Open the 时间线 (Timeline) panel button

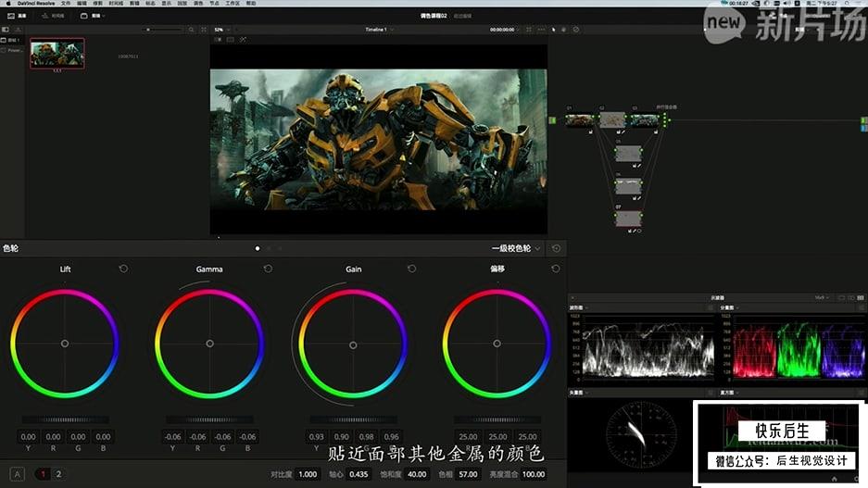click(x=53, y=16)
